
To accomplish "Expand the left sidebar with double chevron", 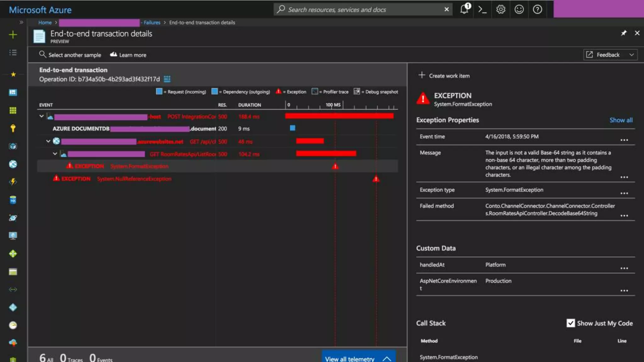I will tap(21, 22).
